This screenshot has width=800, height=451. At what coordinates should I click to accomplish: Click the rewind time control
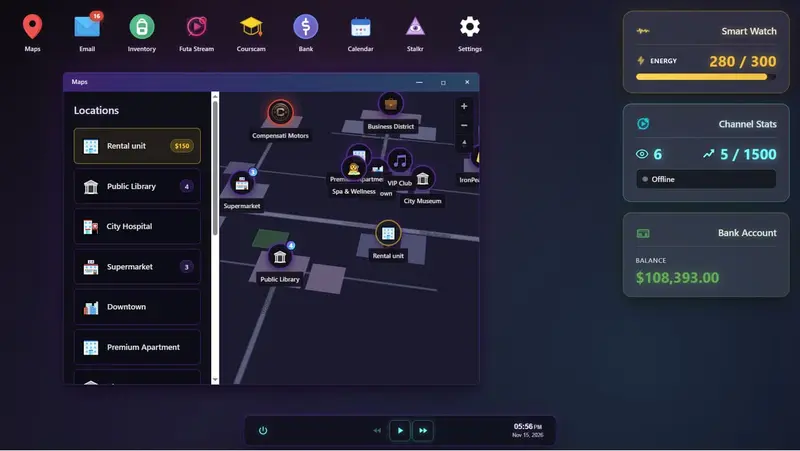click(x=377, y=431)
